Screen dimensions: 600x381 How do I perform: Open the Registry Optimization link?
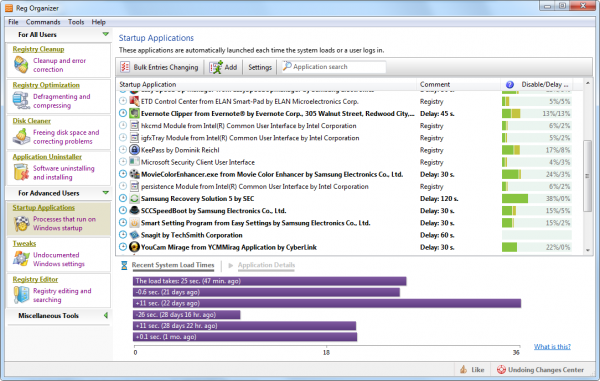tap(46, 85)
